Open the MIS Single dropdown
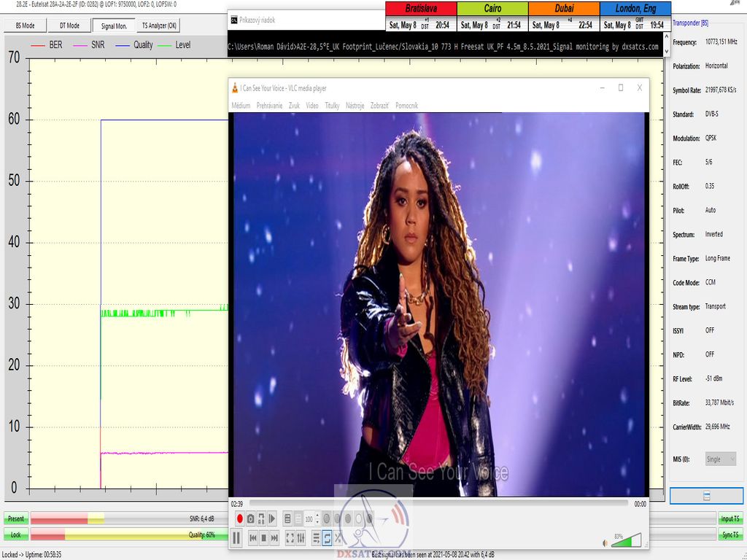Screen dimensions: 747x560 pyautogui.click(x=721, y=459)
